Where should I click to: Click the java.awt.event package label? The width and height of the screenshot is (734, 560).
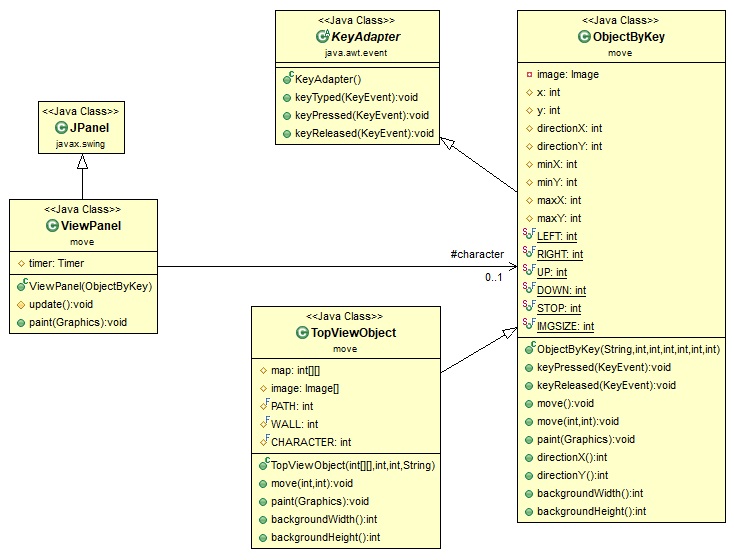click(x=358, y=54)
